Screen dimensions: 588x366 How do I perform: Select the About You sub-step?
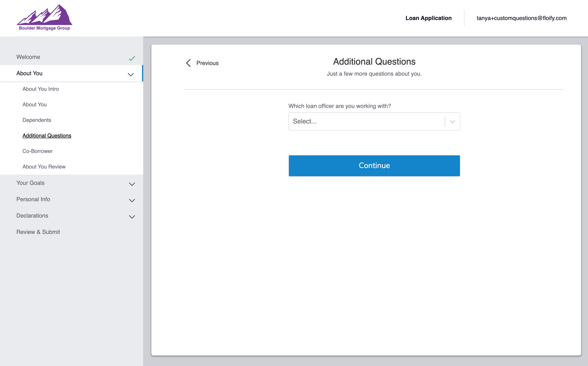click(x=35, y=104)
